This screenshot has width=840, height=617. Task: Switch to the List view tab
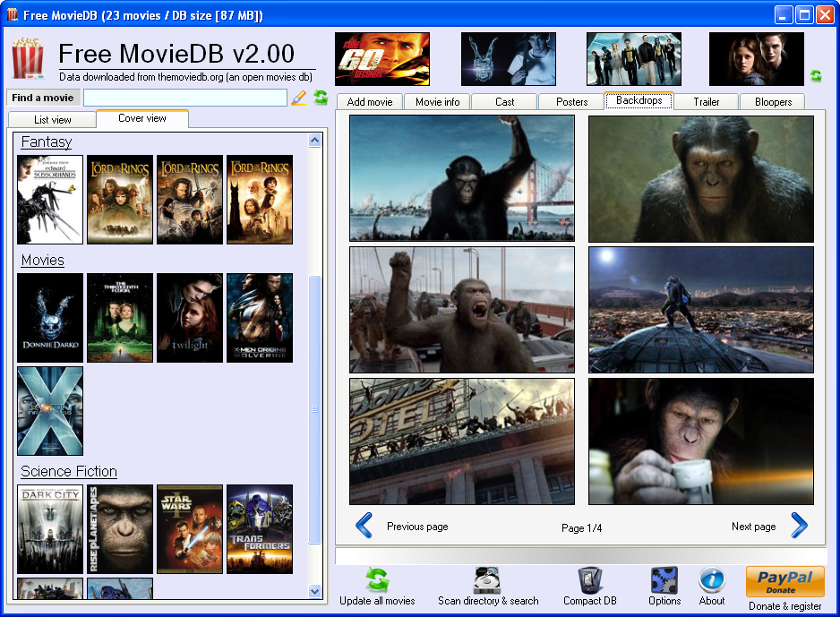53,120
